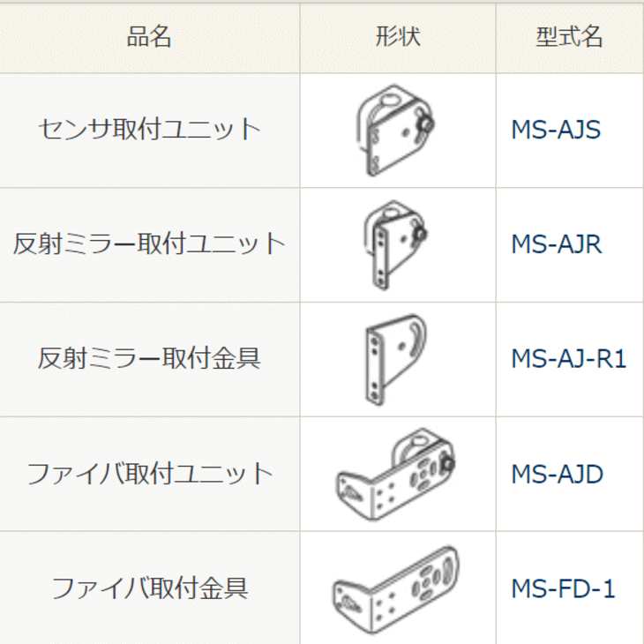Open the MS-AJR model link
The image size is (644, 644).
coord(556,244)
